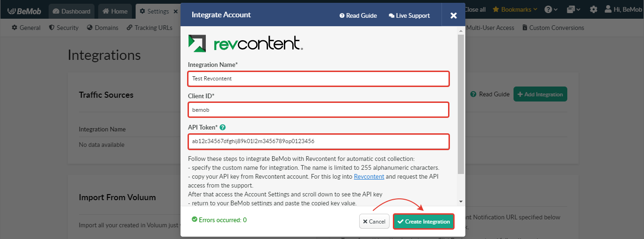644x239 pixels.
Task: Open Live Support chat
Action: click(x=409, y=15)
